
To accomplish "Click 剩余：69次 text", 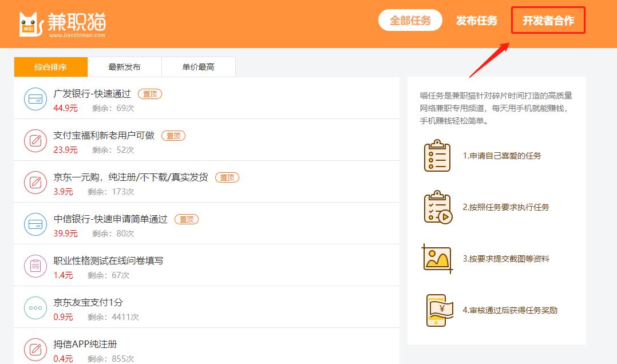I will pos(113,108).
